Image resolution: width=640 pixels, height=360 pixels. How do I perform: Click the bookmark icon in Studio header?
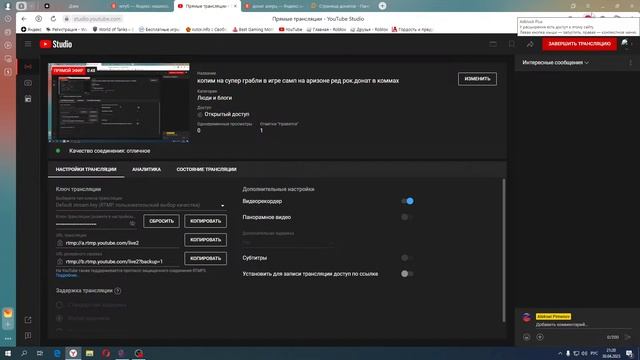click(511, 44)
